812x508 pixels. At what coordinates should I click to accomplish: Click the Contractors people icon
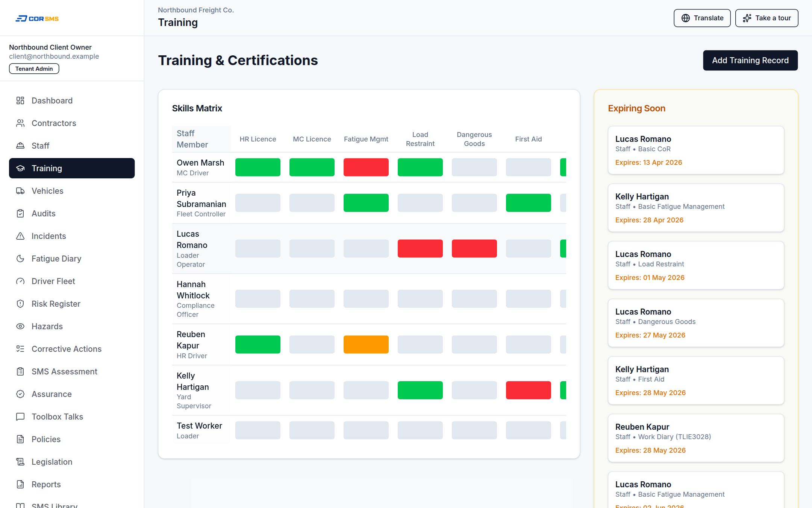click(x=20, y=123)
